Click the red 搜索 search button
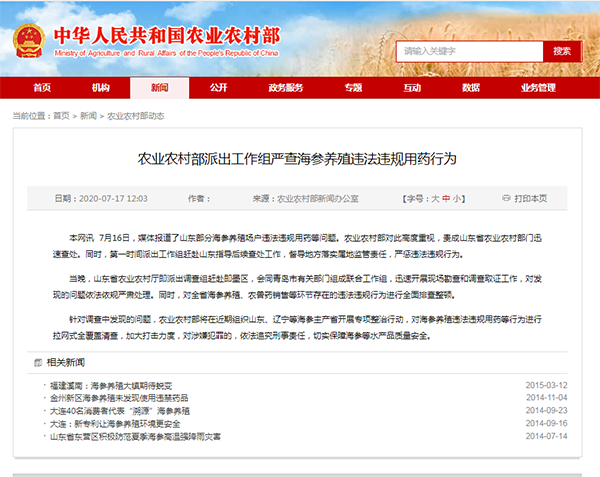600x477 pixels. (x=562, y=51)
